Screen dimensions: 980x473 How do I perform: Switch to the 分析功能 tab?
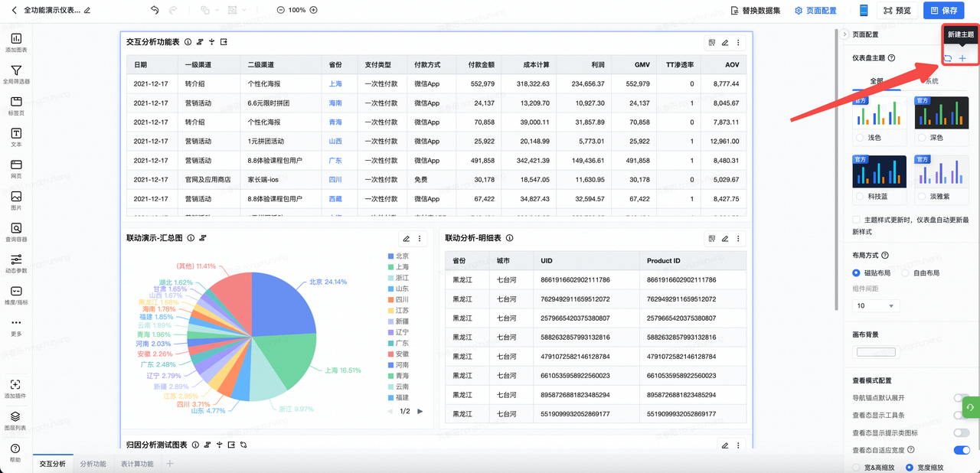(x=93, y=464)
